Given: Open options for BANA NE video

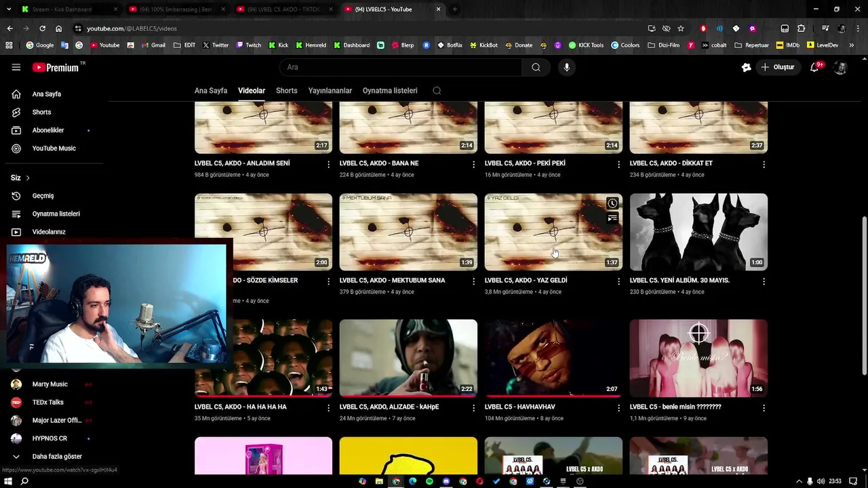Looking at the screenshot, I should (x=474, y=164).
